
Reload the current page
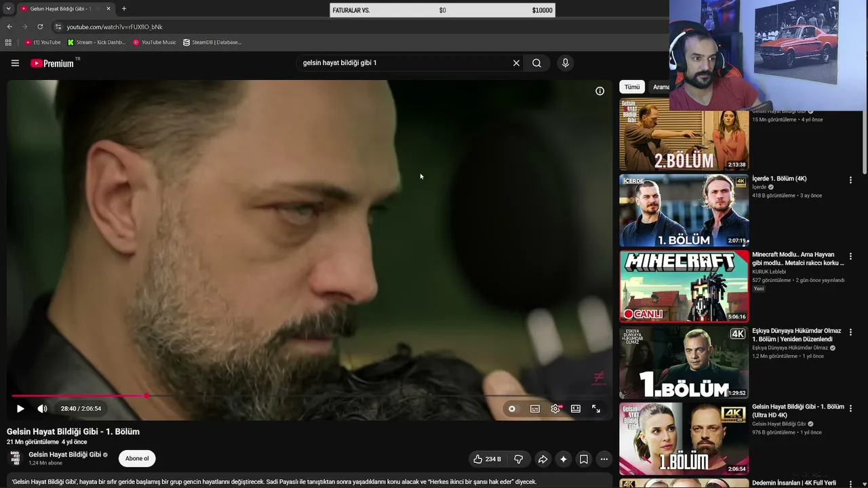coord(40,27)
